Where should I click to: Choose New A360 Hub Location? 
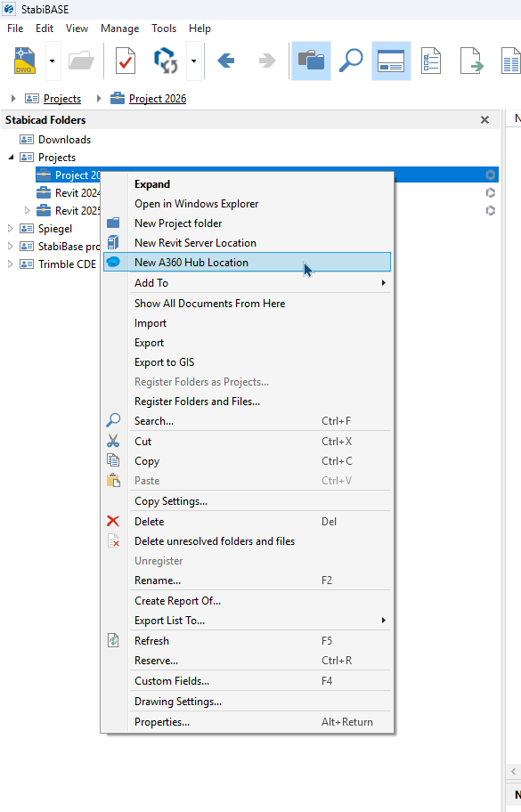point(247,263)
